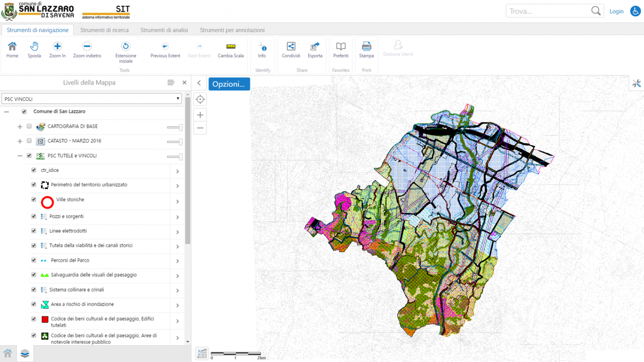Select the Sposta pan tool
This screenshot has width=644, height=362.
point(34,50)
